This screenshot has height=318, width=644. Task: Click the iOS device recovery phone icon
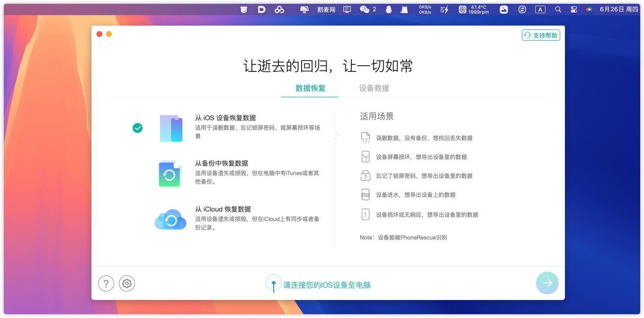(171, 128)
